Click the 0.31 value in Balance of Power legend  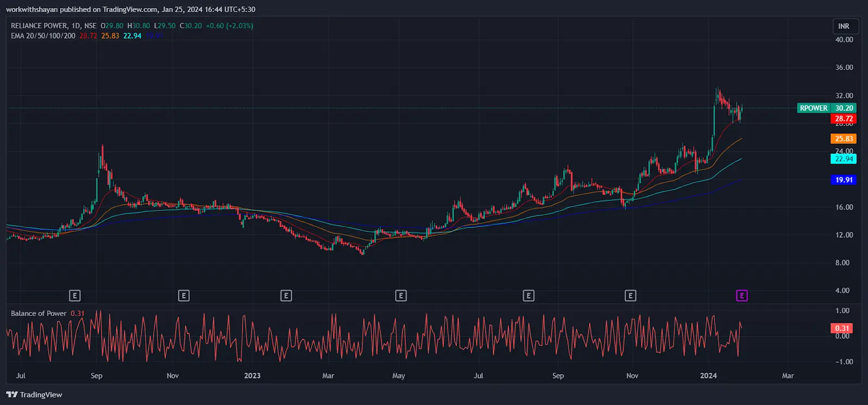pos(78,313)
